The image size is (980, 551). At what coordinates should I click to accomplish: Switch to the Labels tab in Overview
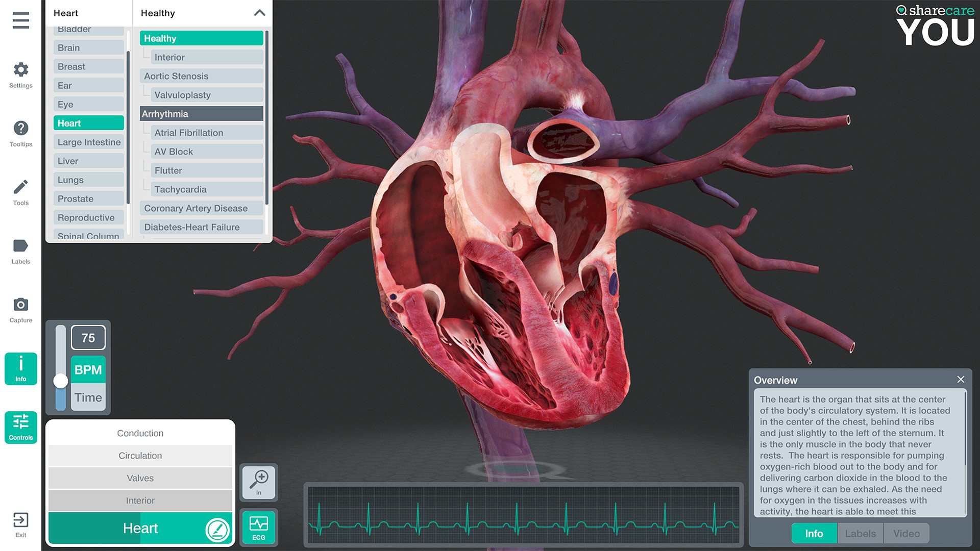(x=860, y=533)
